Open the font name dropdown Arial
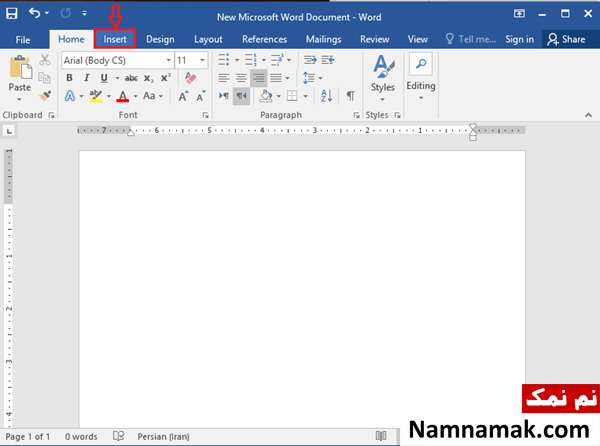The image size is (600, 446). (168, 60)
